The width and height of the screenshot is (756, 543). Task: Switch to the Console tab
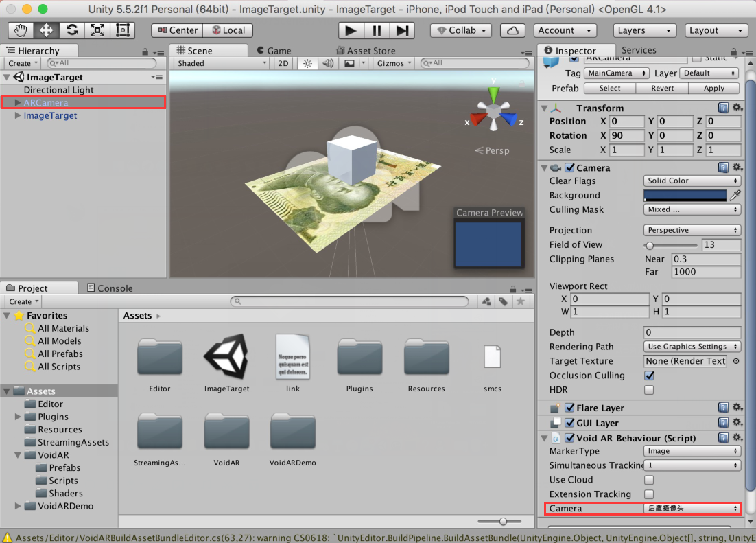(110, 288)
